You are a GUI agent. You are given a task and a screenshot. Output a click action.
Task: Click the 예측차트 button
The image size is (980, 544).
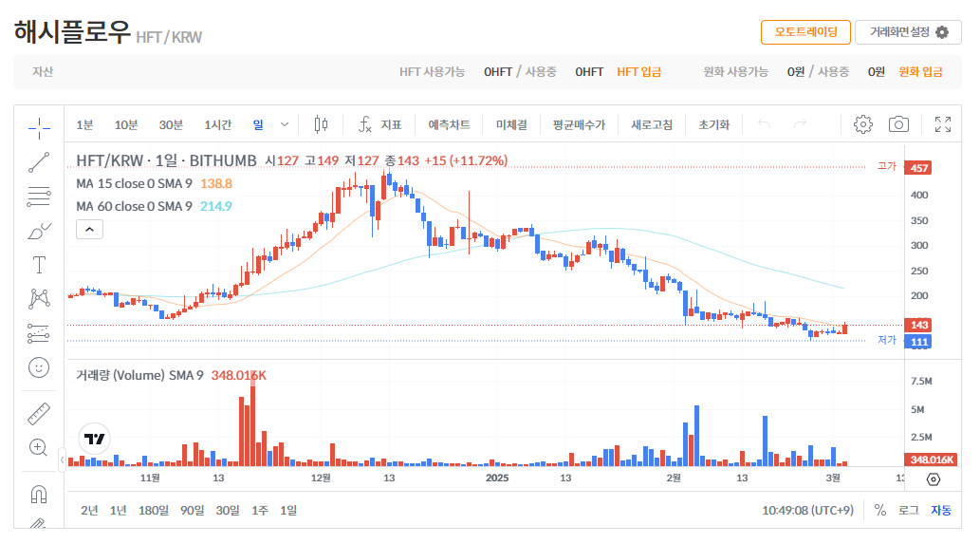pyautogui.click(x=449, y=124)
